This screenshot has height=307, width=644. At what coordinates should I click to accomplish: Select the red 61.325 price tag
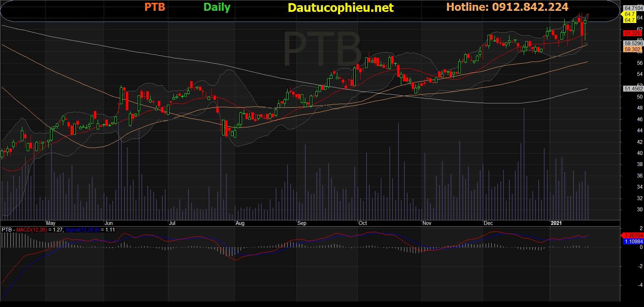click(x=633, y=33)
